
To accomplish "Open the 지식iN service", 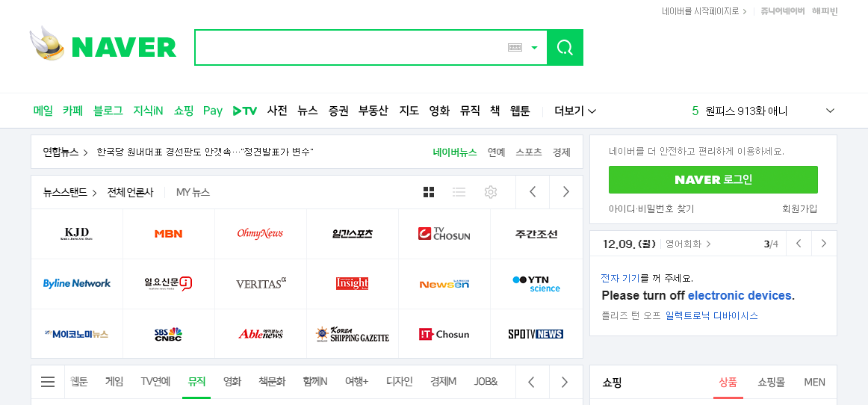I will point(148,111).
